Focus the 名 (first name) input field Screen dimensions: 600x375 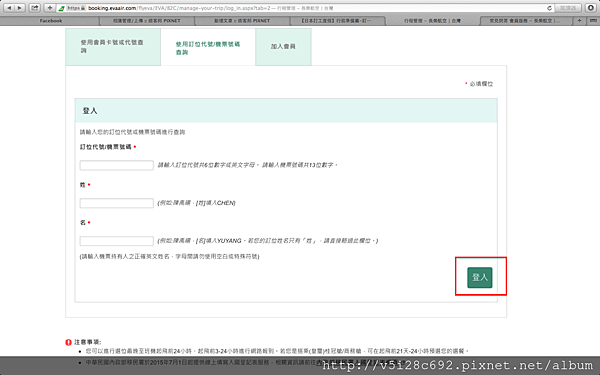(116, 241)
